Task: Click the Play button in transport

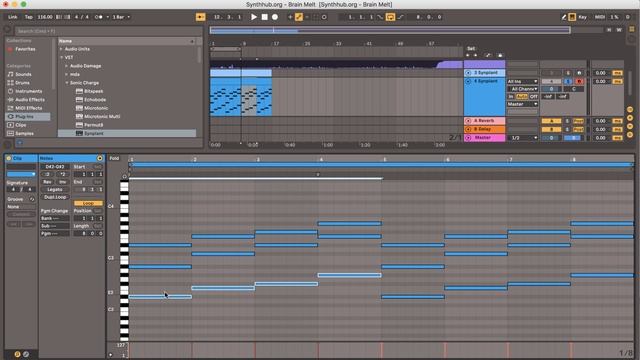Action: pos(254,17)
